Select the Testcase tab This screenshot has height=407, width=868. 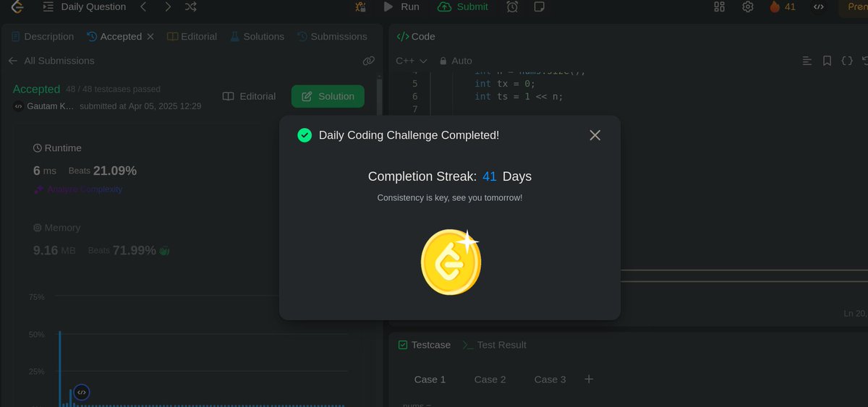tap(425, 345)
